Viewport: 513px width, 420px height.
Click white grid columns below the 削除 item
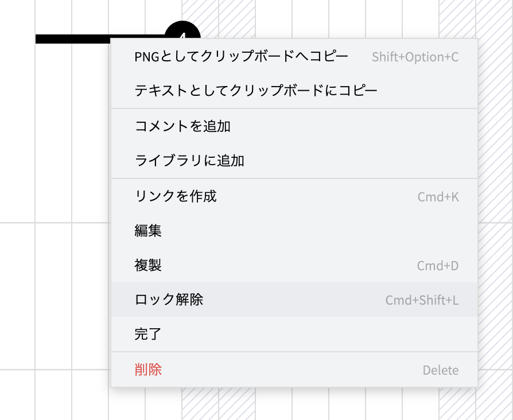pyautogui.click(x=310, y=405)
